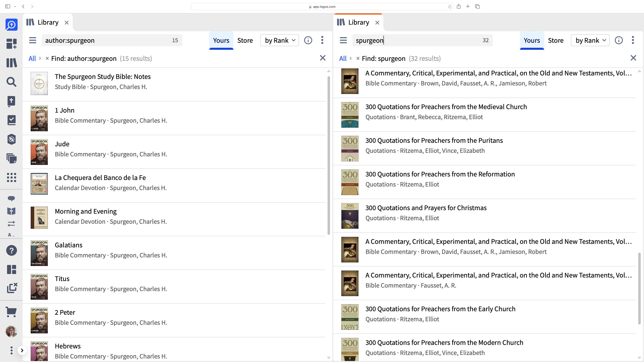Click the close-all-panels icon in sidebar
This screenshot has height=362, width=644.
coord(12,288)
